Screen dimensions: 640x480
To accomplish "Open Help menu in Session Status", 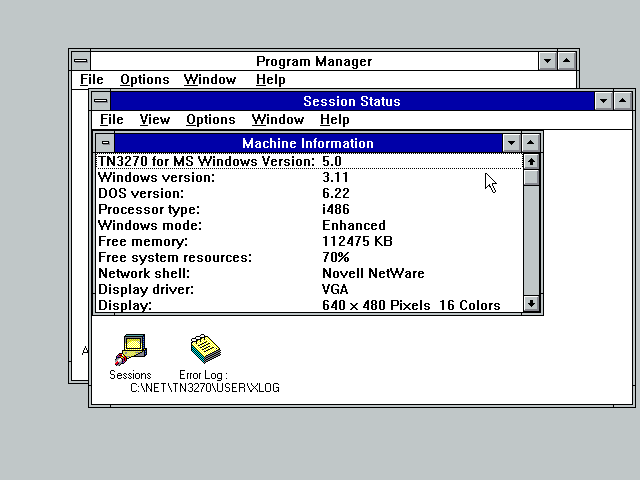I will tap(335, 120).
